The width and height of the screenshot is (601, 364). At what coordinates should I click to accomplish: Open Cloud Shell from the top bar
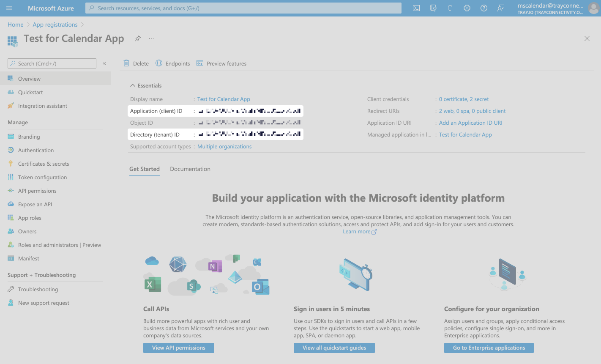[416, 8]
